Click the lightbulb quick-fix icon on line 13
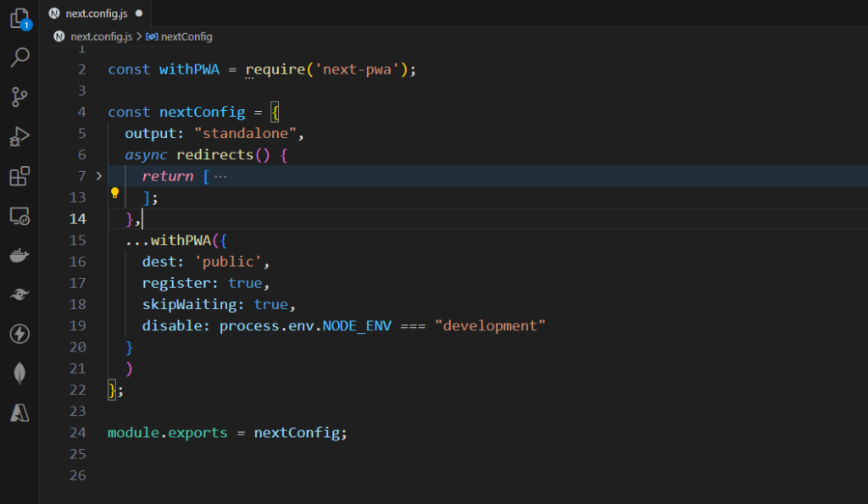The image size is (868, 504). (x=114, y=193)
